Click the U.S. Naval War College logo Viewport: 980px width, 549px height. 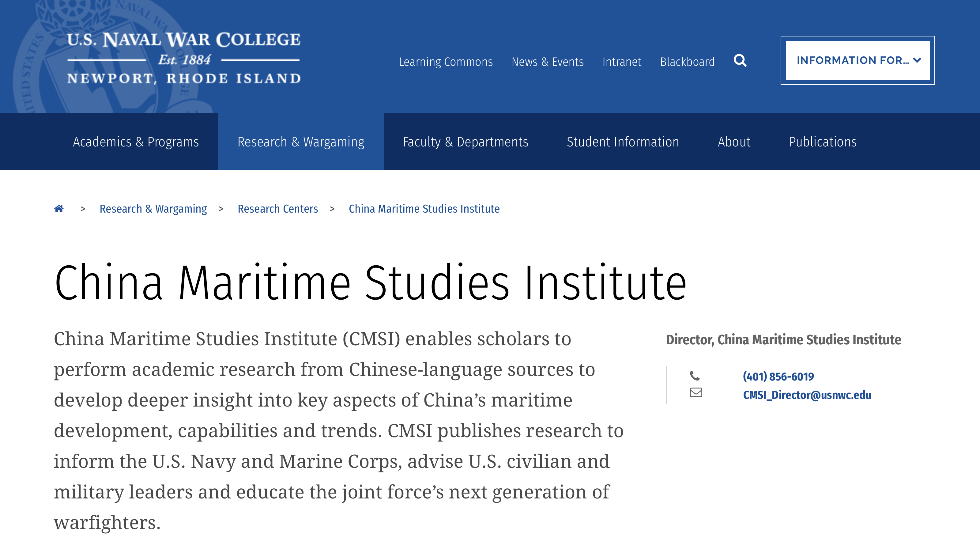coord(184,58)
